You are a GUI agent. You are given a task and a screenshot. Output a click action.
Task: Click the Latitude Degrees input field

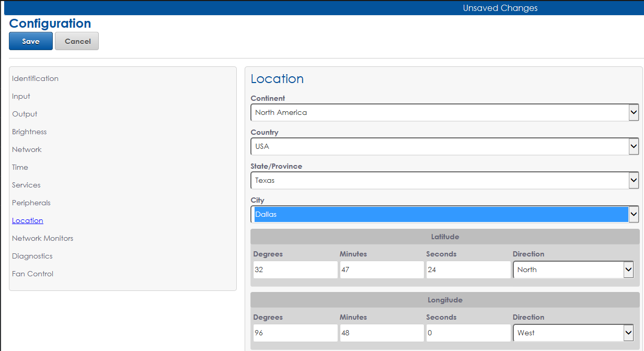click(295, 270)
